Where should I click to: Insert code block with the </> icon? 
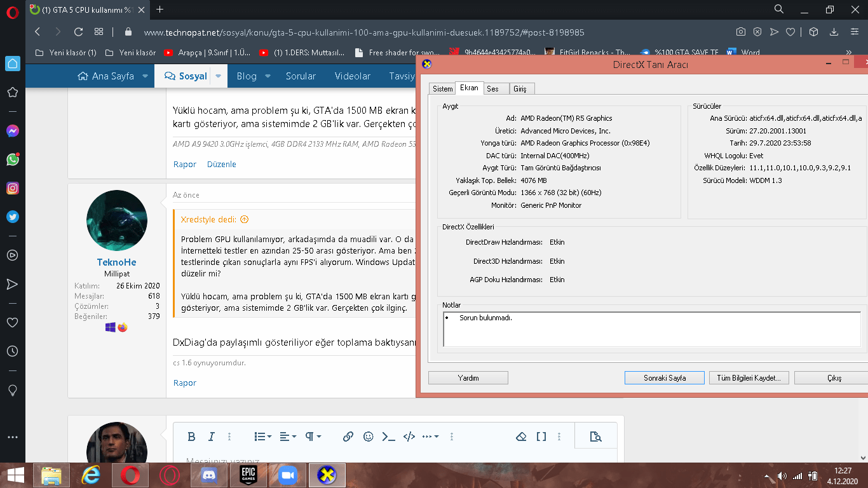[x=409, y=437]
